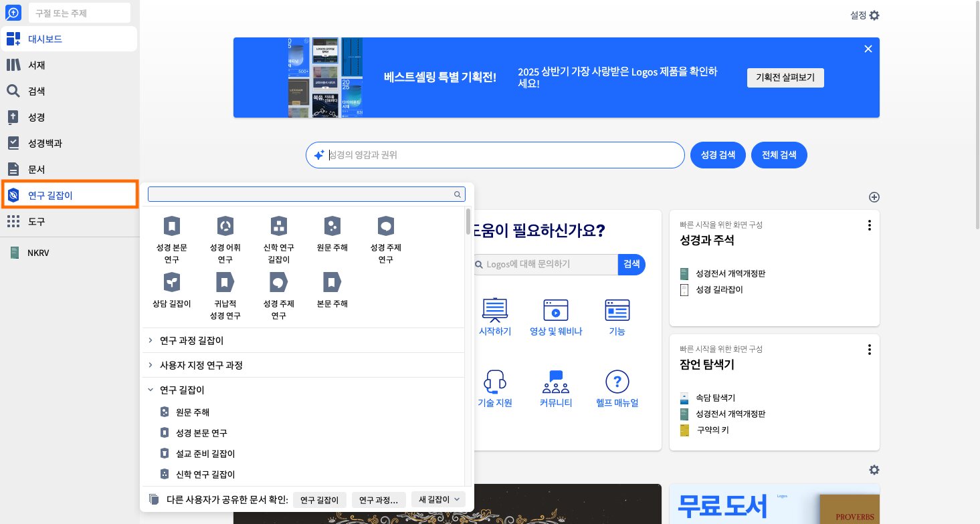Open 원문 주해 from the icon grid

[x=332, y=234]
